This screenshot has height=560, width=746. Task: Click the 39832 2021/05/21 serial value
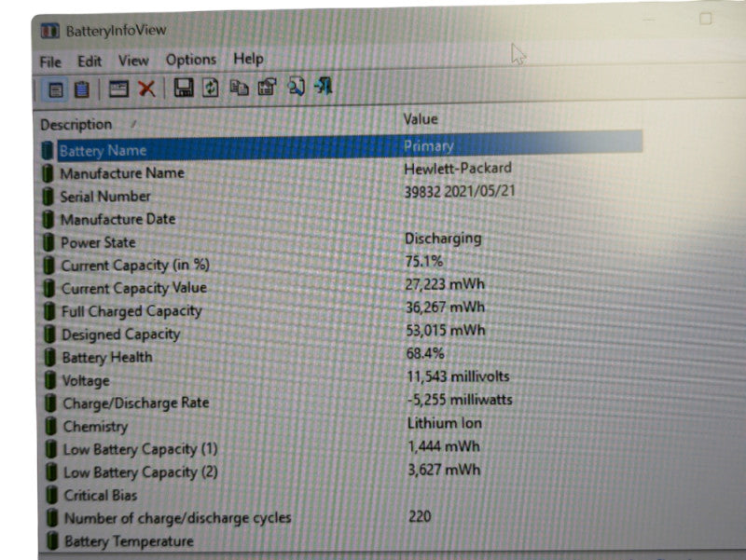pos(460,192)
